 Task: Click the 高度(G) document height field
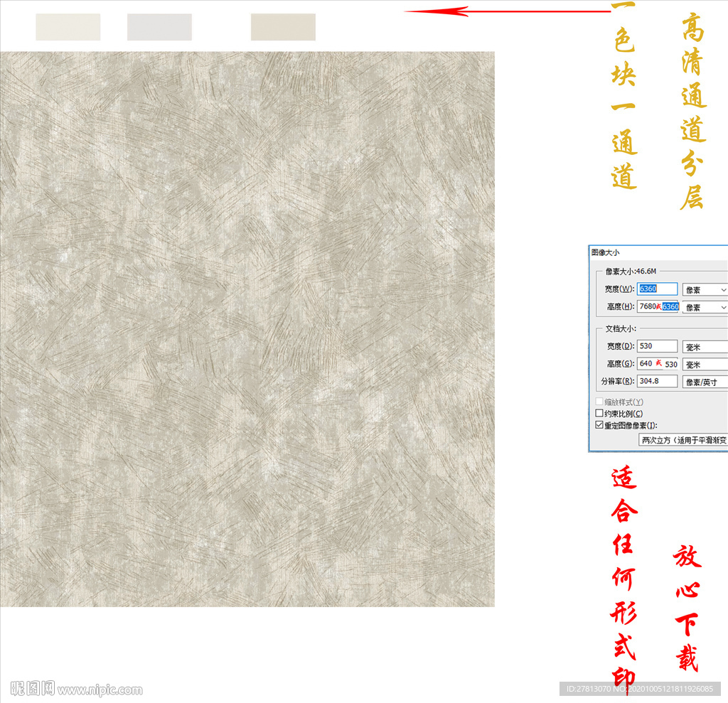pyautogui.click(x=658, y=363)
